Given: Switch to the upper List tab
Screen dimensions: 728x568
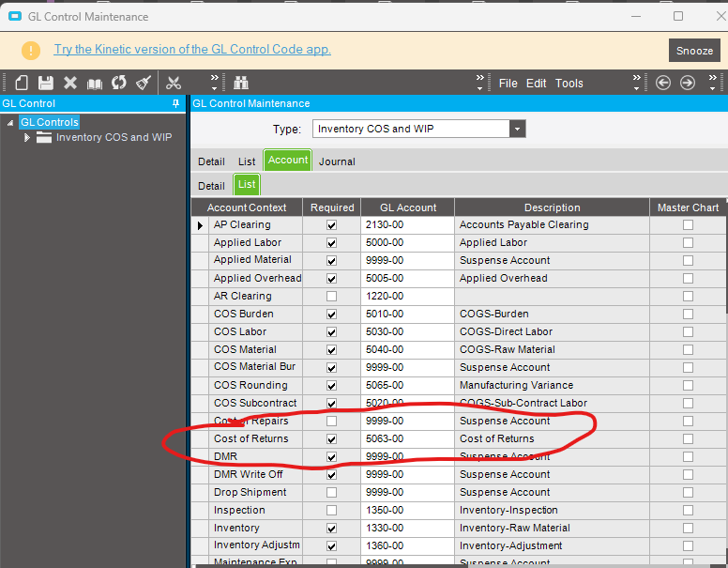Looking at the screenshot, I should [247, 161].
